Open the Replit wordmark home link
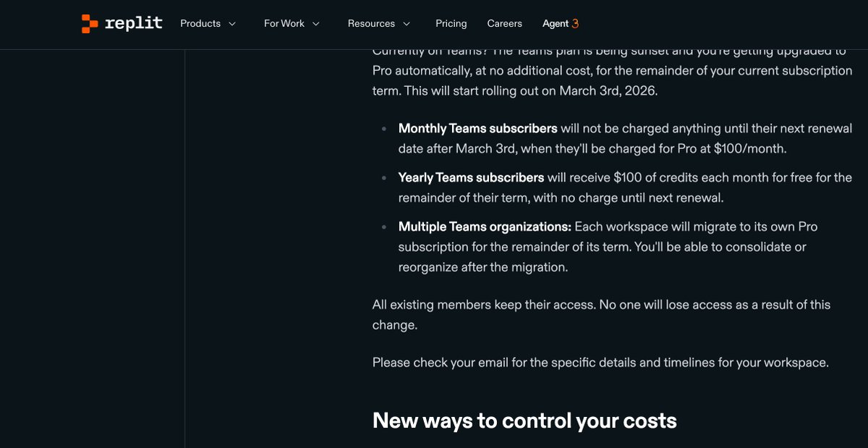Image resolution: width=868 pixels, height=448 pixels. coord(134,23)
